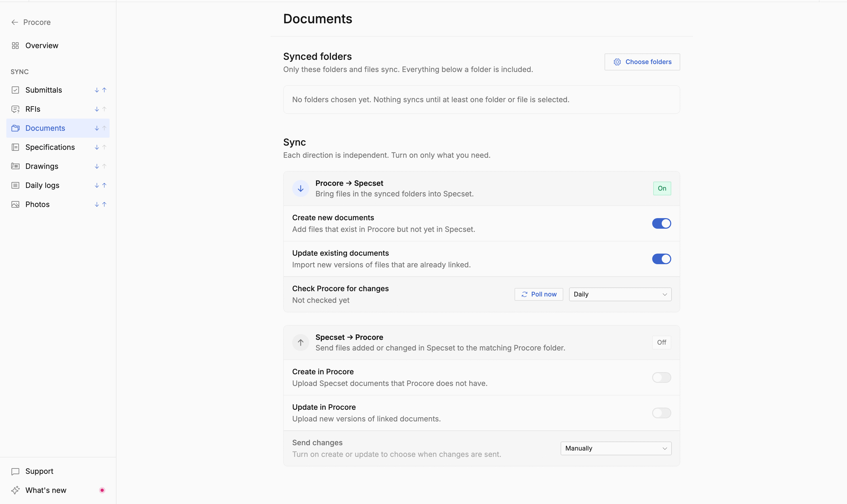Enable Create in Procore toggle
This screenshot has height=504, width=847.
[x=661, y=377]
